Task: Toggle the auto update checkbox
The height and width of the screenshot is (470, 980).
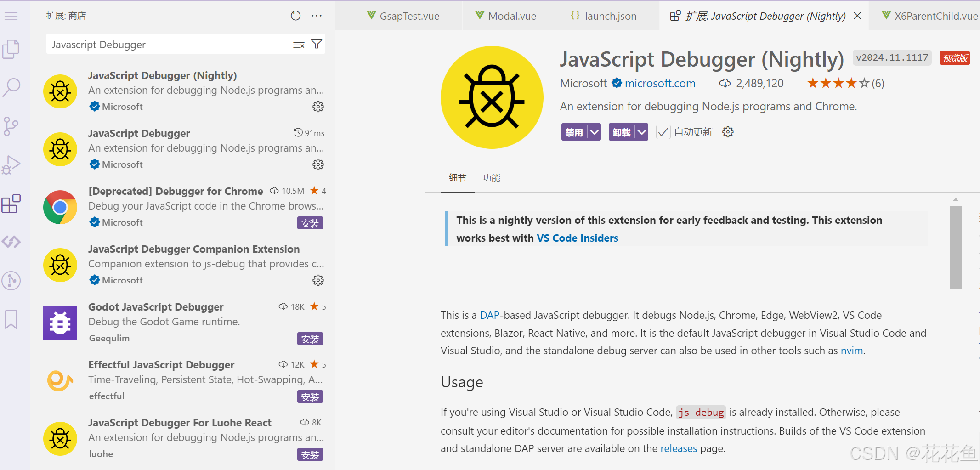Action: click(663, 132)
